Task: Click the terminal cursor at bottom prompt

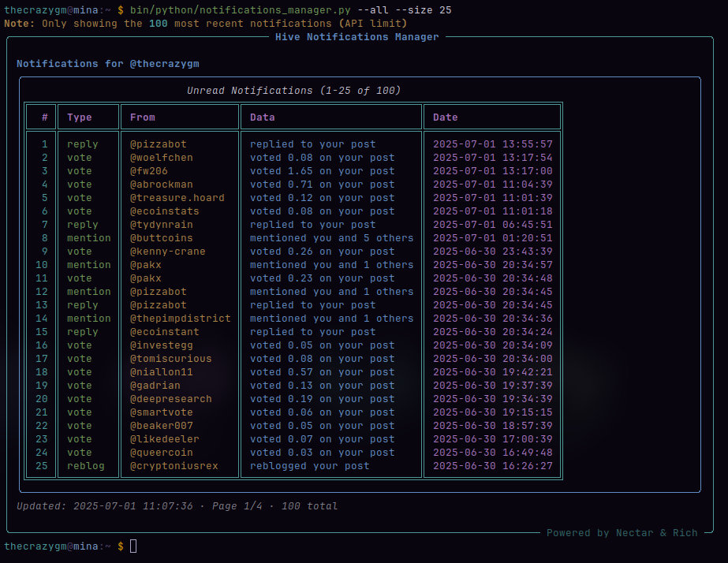Action: point(133,546)
